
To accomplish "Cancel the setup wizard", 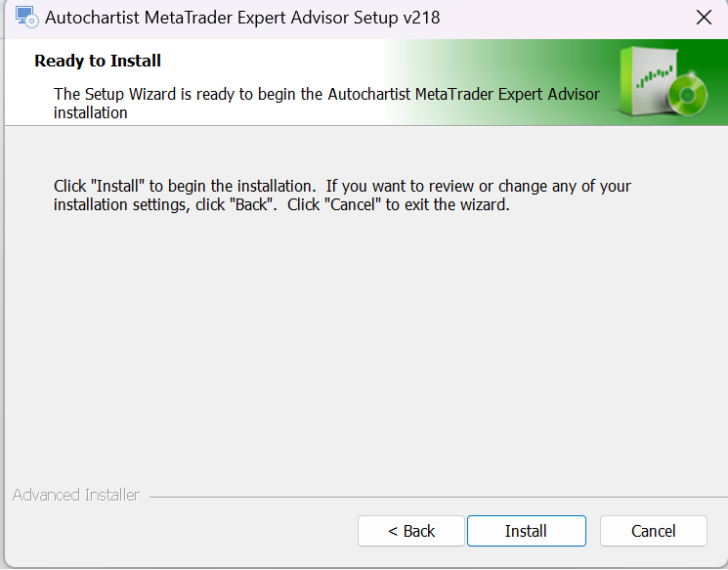I will click(x=654, y=531).
